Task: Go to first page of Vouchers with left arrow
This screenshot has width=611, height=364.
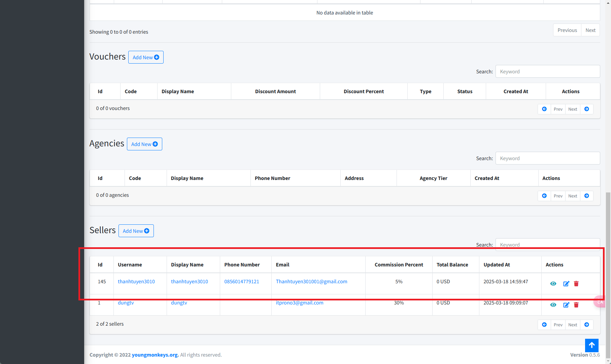Action: coord(544,109)
